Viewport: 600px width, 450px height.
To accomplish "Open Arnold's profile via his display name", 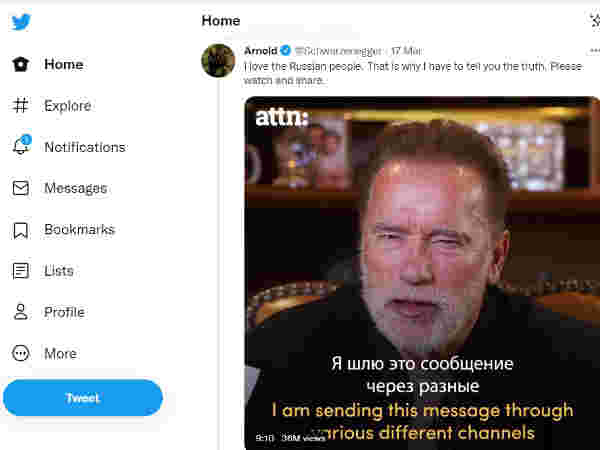I will coord(260,50).
